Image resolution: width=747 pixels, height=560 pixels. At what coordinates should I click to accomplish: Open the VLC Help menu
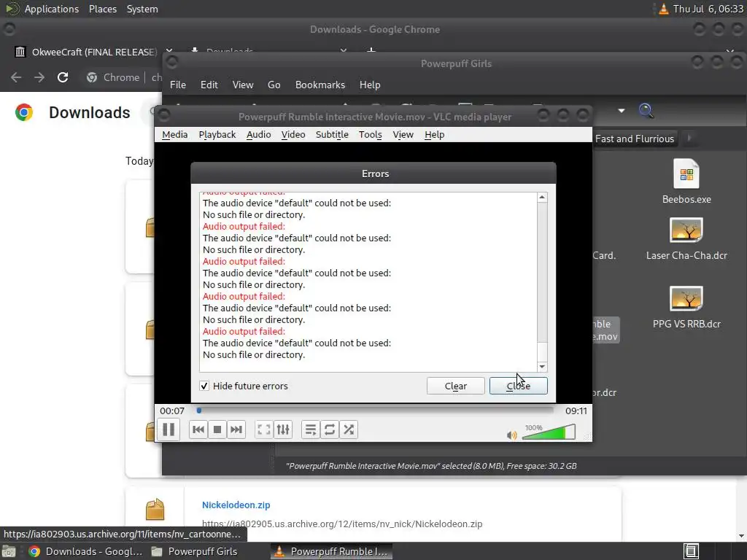[x=435, y=135]
